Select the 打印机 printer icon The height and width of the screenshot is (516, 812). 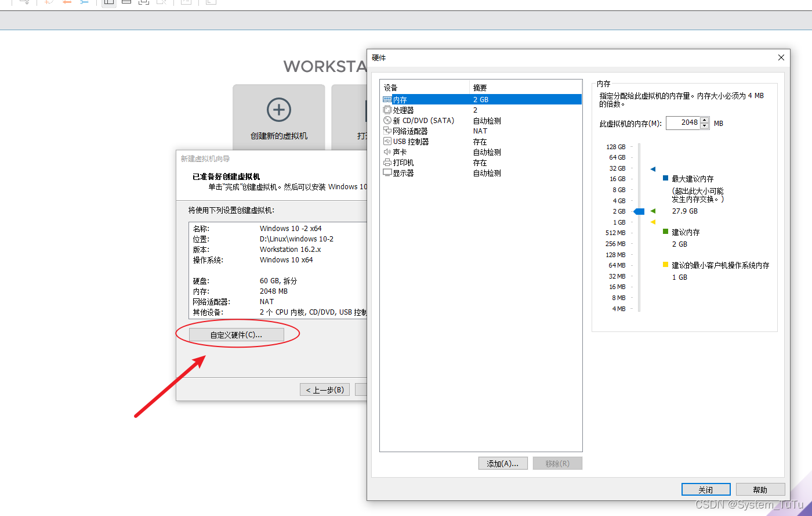coord(387,163)
